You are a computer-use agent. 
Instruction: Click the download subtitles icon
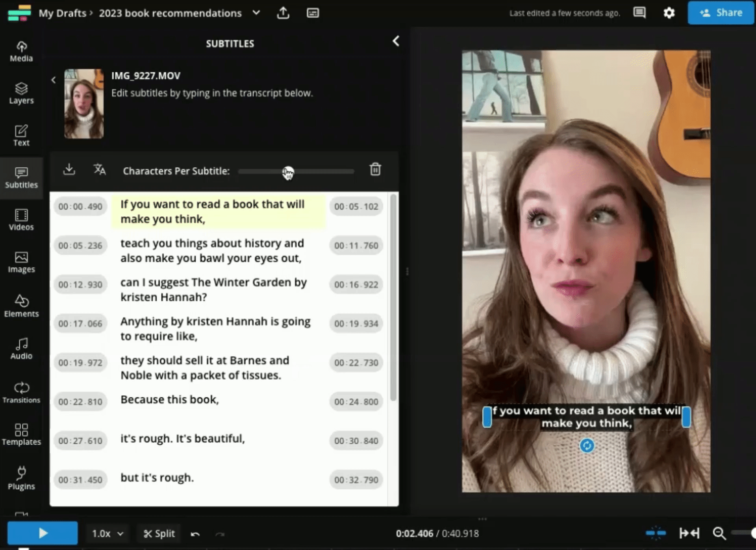(x=69, y=170)
